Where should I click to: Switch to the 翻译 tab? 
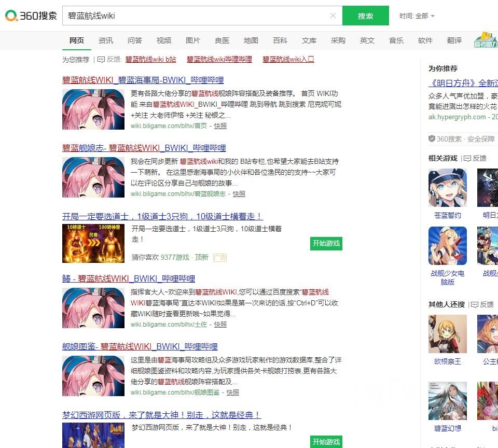tap(454, 40)
